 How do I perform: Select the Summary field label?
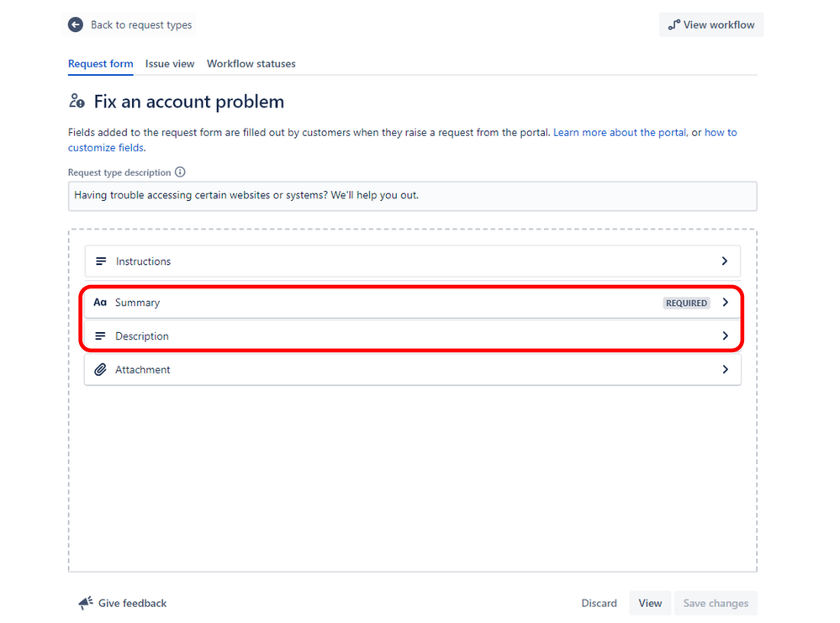137,303
